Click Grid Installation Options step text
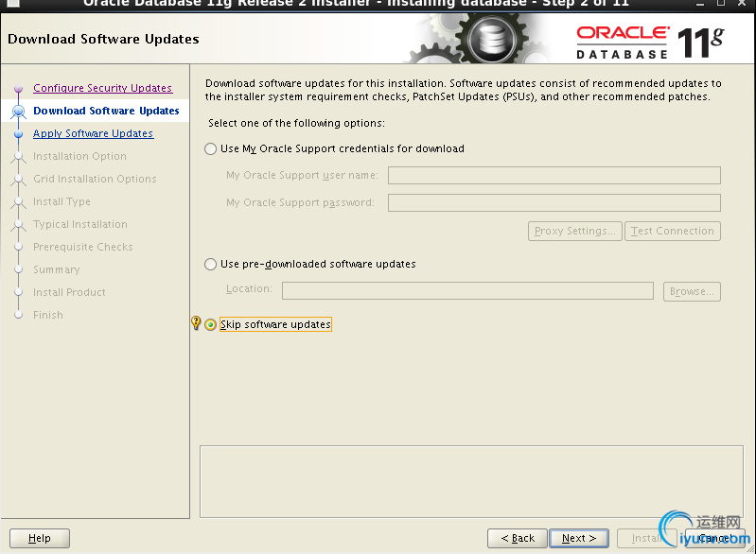756x554 pixels. pos(95,179)
